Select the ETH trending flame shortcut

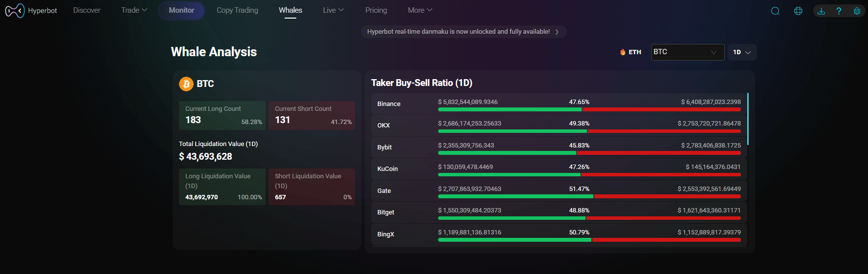pos(630,52)
